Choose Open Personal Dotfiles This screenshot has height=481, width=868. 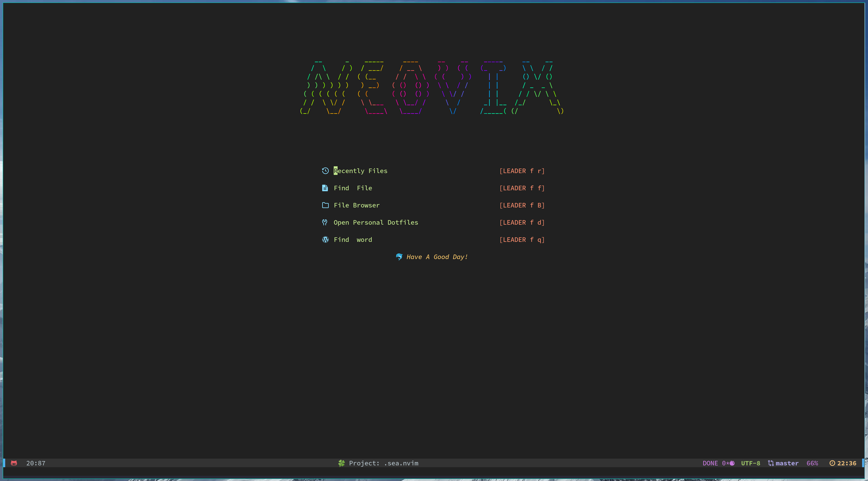(376, 222)
